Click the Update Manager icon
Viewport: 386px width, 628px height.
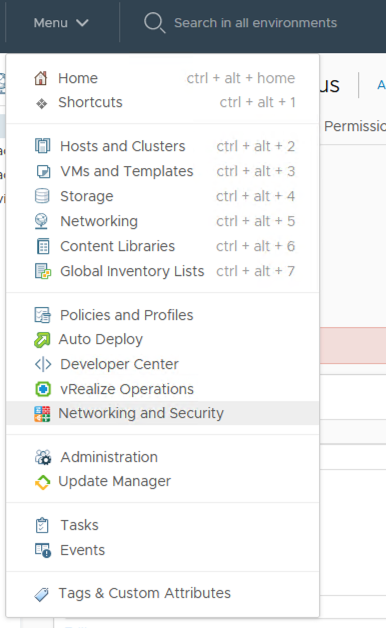click(42, 481)
